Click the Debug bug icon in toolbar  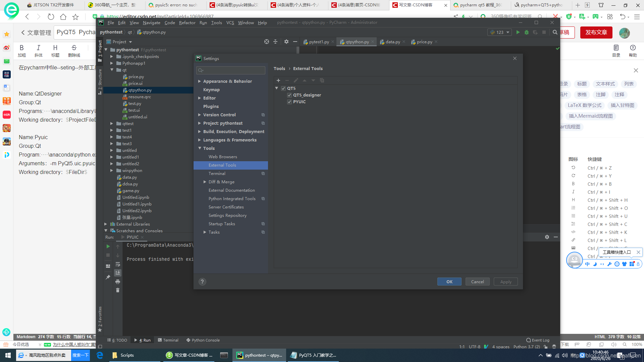(x=527, y=32)
